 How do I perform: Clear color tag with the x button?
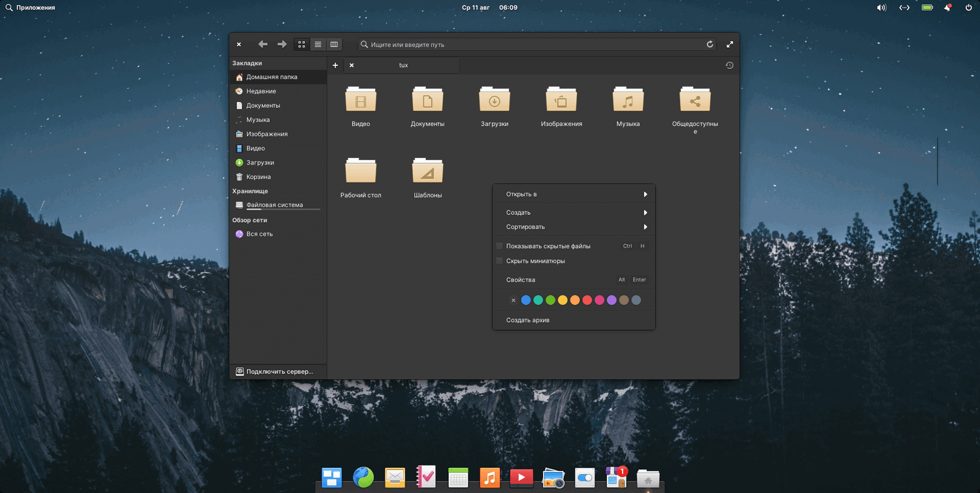(x=514, y=300)
